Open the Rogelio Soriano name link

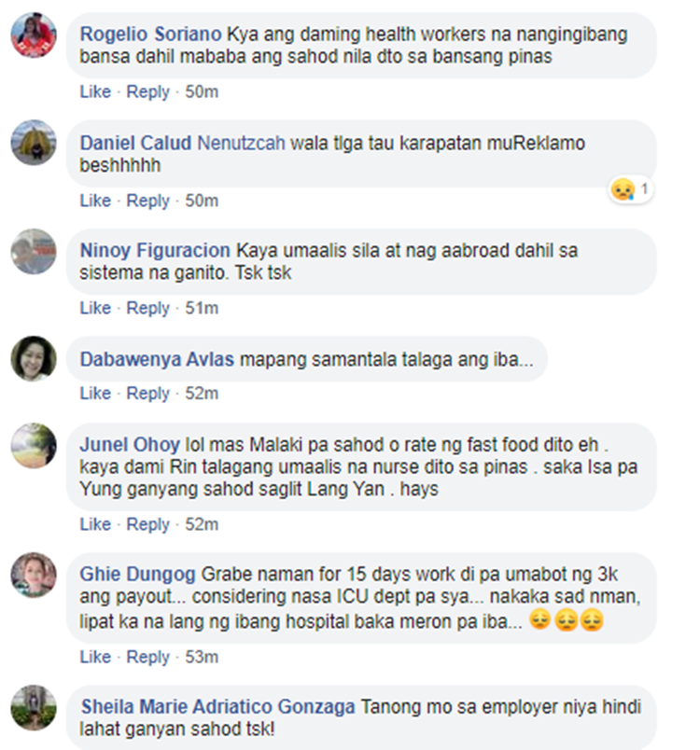tap(150, 34)
